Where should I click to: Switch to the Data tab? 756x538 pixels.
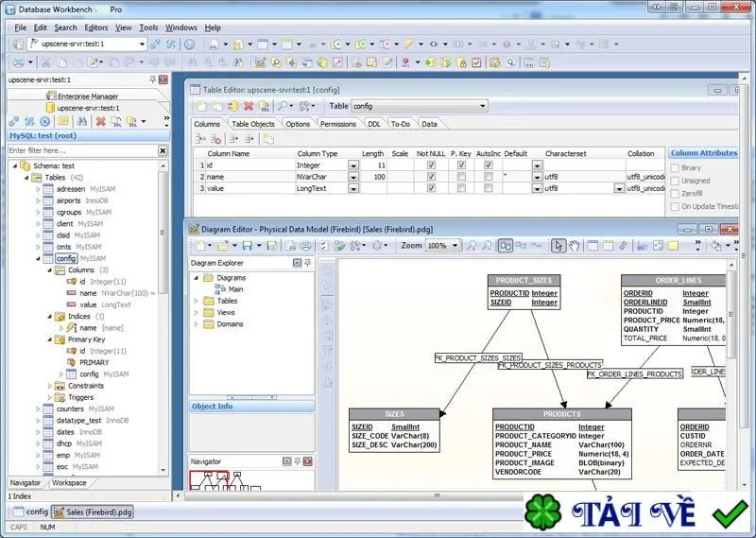(x=429, y=124)
